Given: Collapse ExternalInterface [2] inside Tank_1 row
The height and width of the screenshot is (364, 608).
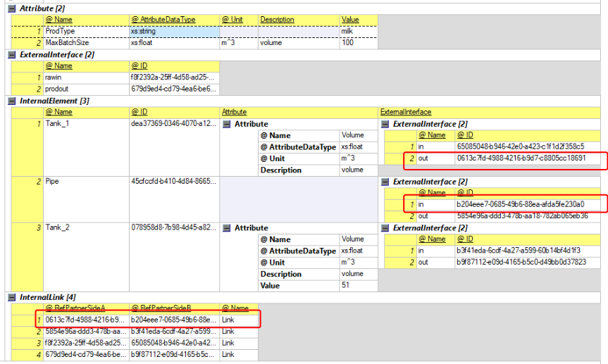Looking at the screenshot, I should tap(386, 124).
